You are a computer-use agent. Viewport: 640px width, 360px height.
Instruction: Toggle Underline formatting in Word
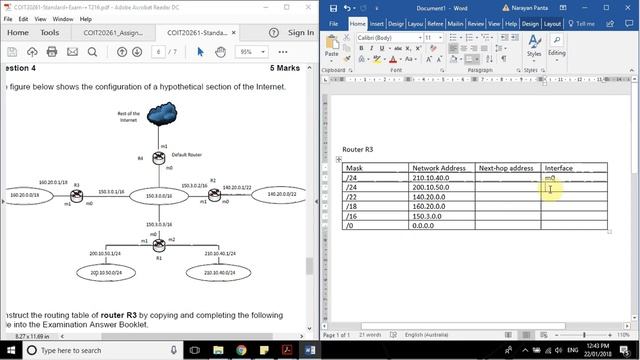tap(382, 48)
